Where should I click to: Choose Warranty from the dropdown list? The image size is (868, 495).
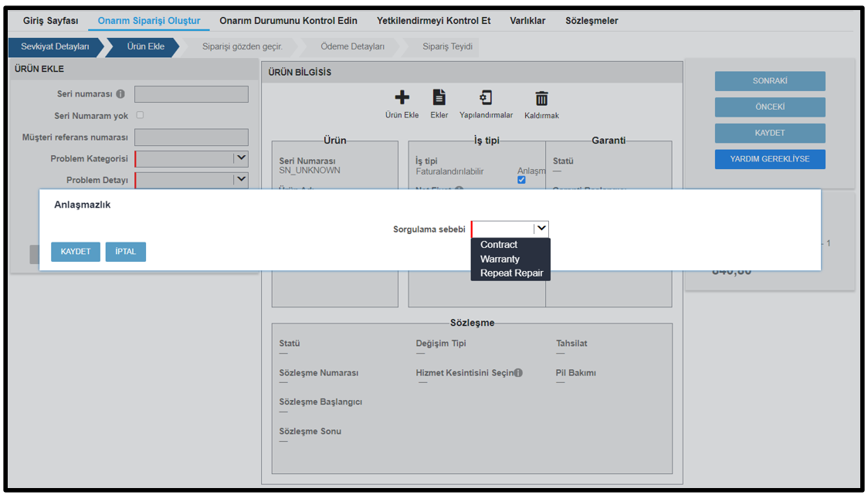click(500, 259)
